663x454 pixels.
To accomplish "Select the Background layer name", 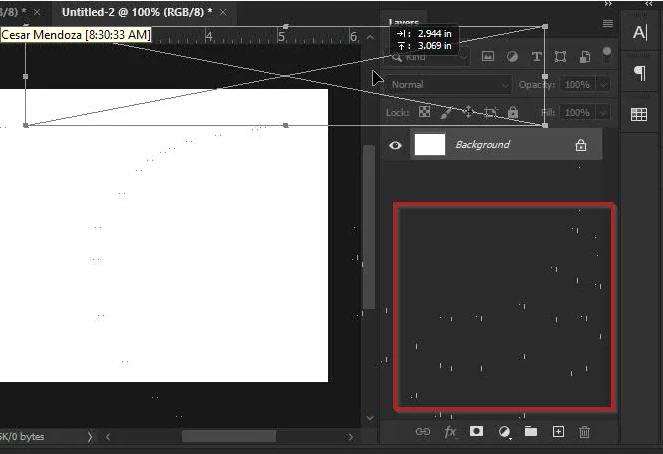I will tap(482, 145).
